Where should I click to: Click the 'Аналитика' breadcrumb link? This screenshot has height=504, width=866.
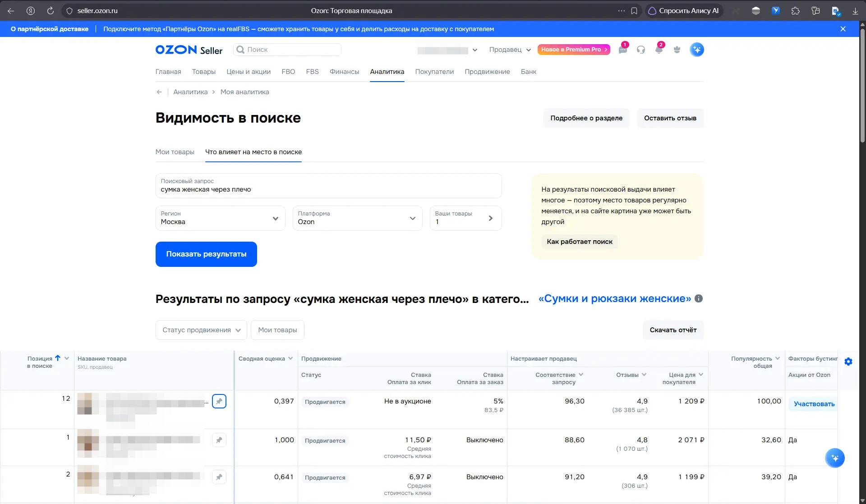190,92
